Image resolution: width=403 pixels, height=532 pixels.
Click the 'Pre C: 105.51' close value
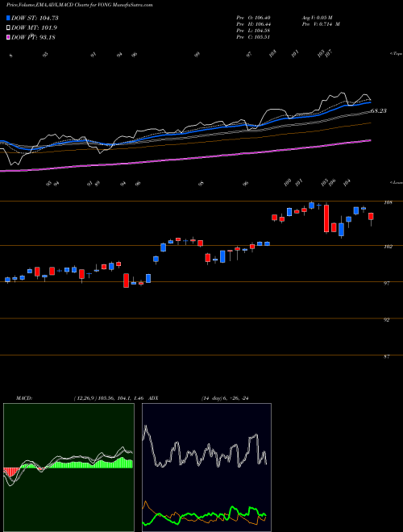click(253, 37)
